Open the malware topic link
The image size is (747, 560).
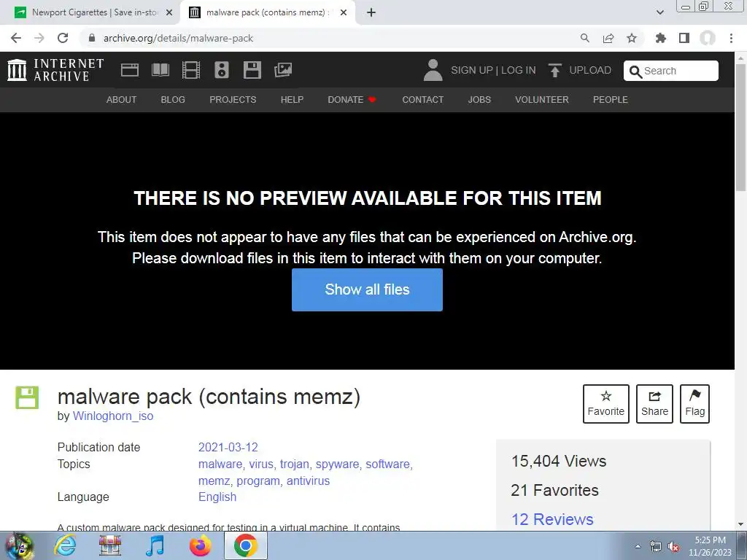tap(220, 464)
